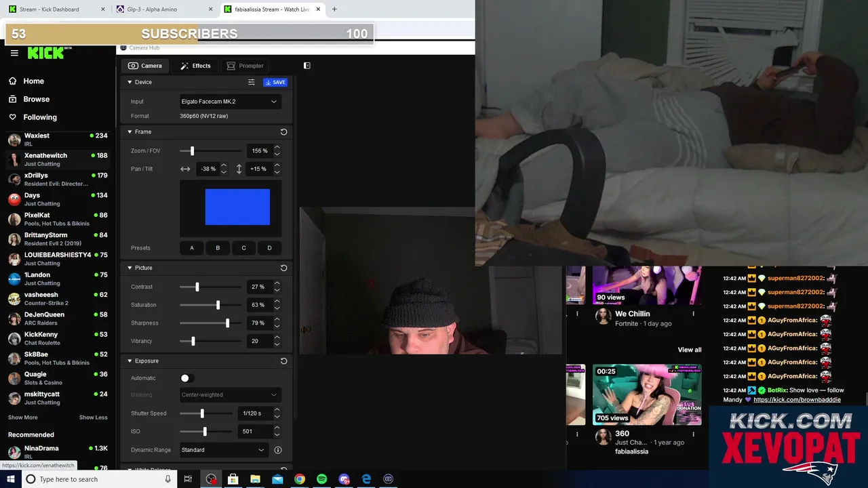
Task: Launch Microsoft Store from taskbar
Action: (233, 479)
